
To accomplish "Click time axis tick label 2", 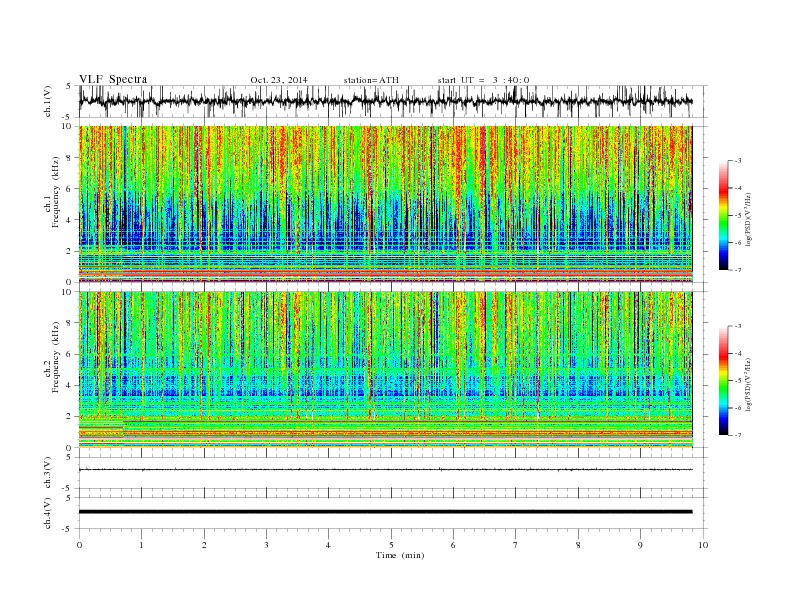I will tap(204, 545).
